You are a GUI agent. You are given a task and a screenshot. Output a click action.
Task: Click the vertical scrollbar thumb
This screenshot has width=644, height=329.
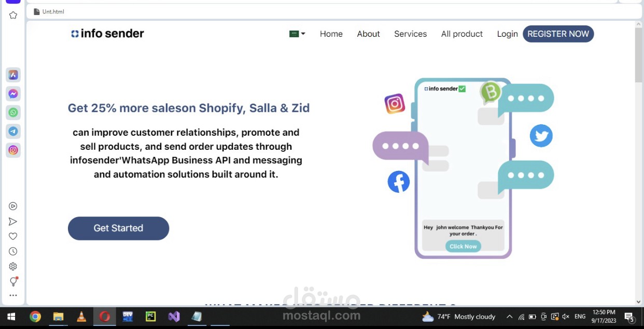click(x=638, y=55)
